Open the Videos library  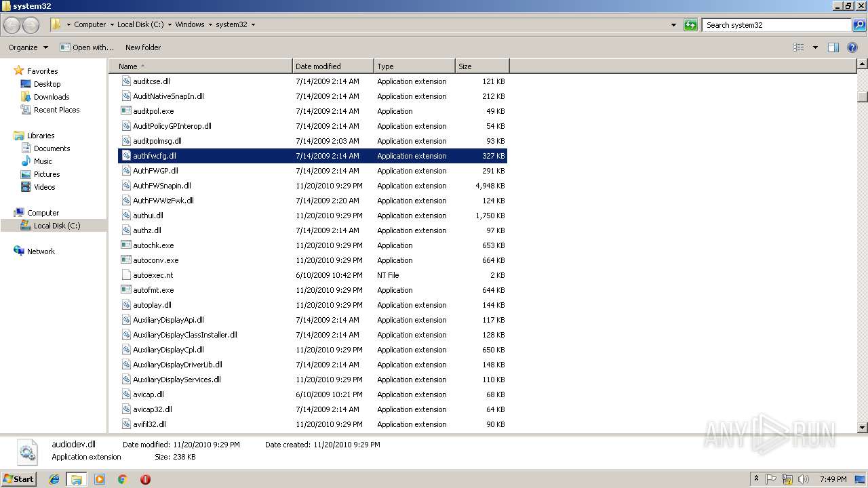click(x=38, y=187)
